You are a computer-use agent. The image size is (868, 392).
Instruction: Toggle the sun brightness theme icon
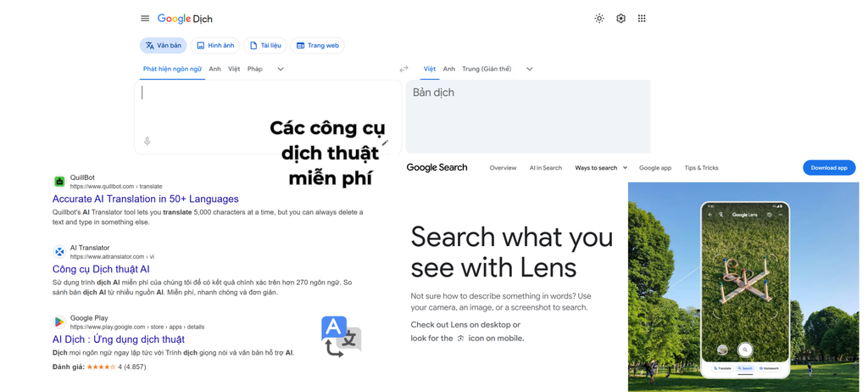599,19
